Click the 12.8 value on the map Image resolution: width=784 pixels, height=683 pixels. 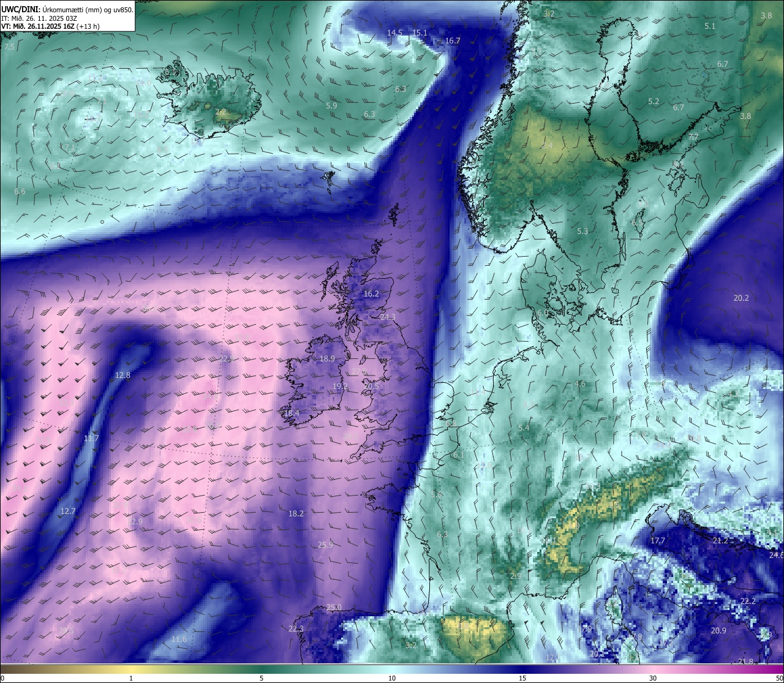pos(123,375)
